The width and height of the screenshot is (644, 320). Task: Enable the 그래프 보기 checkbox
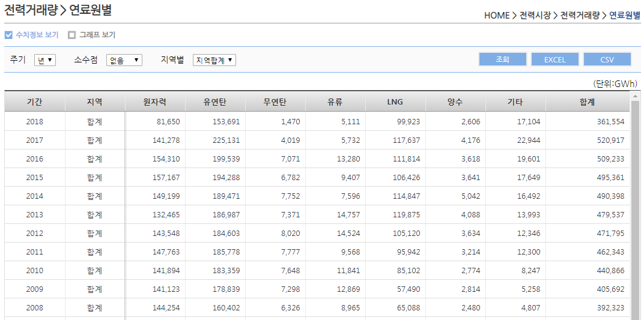point(72,35)
